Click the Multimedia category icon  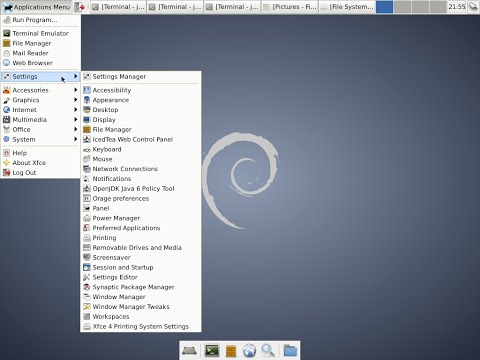tap(7, 120)
